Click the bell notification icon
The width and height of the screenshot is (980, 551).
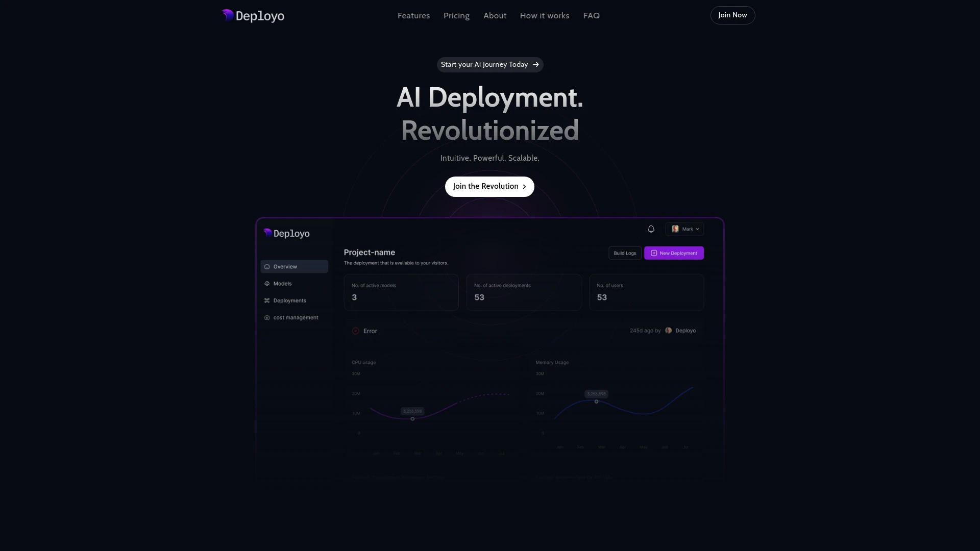pos(650,229)
